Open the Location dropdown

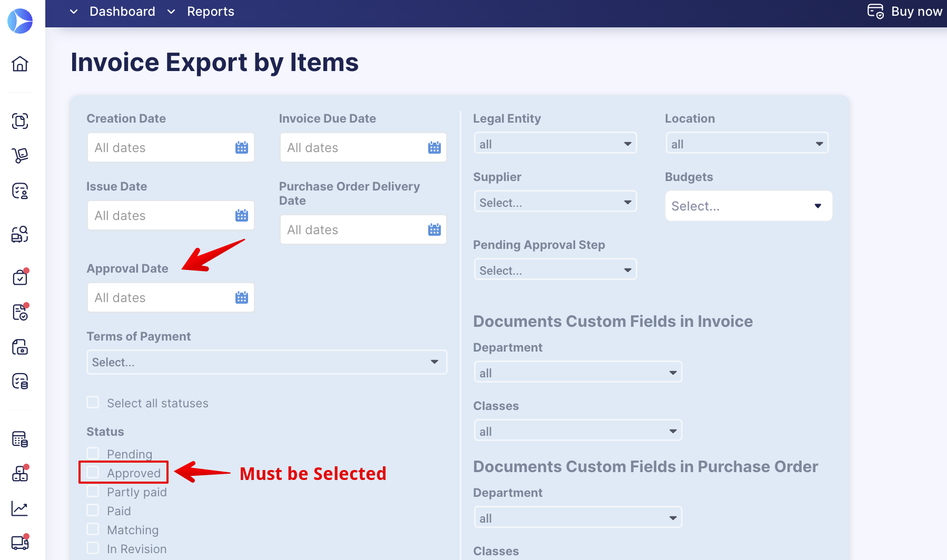coord(747,144)
